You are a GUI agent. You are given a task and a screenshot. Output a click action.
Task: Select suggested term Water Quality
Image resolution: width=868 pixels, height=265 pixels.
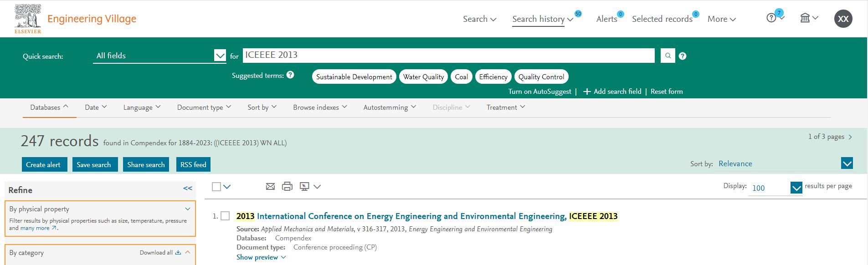(424, 77)
